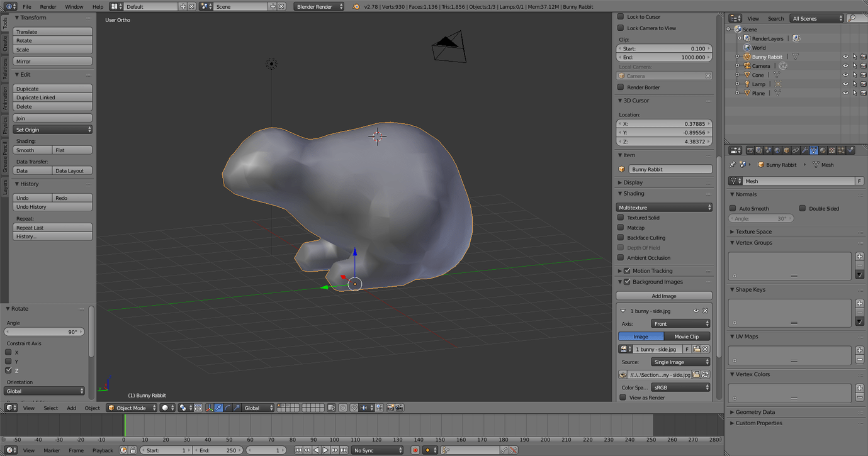The width and height of the screenshot is (868, 456).
Task: Open the Render properties camera icon
Action: [x=750, y=150]
